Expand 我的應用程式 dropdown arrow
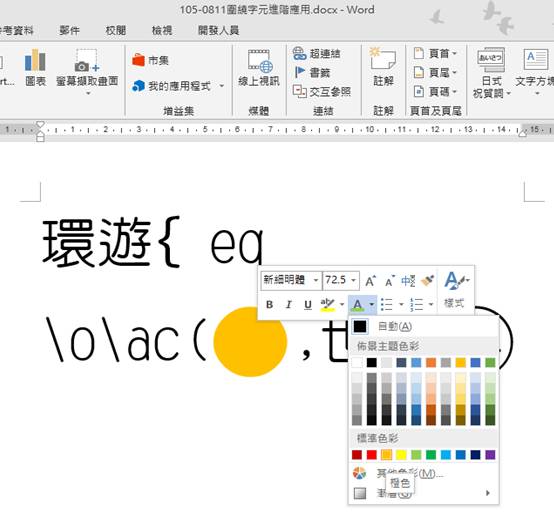The width and height of the screenshot is (554, 530). pos(222,86)
